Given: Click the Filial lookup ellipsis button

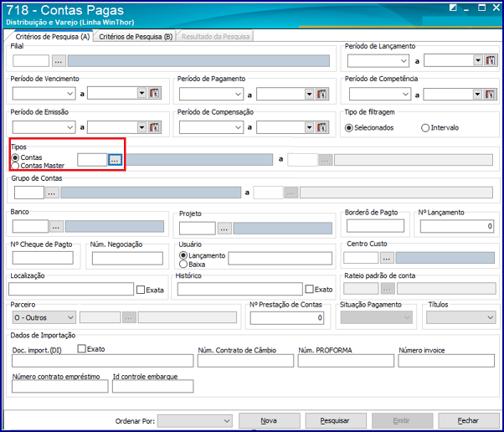Looking at the screenshot, I should pos(59,61).
